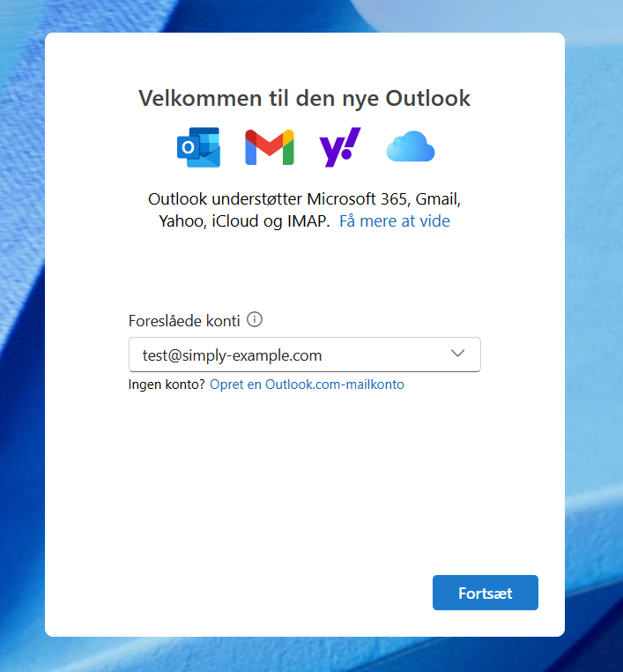
Task: Click the Fortsæt button
Action: point(486,593)
